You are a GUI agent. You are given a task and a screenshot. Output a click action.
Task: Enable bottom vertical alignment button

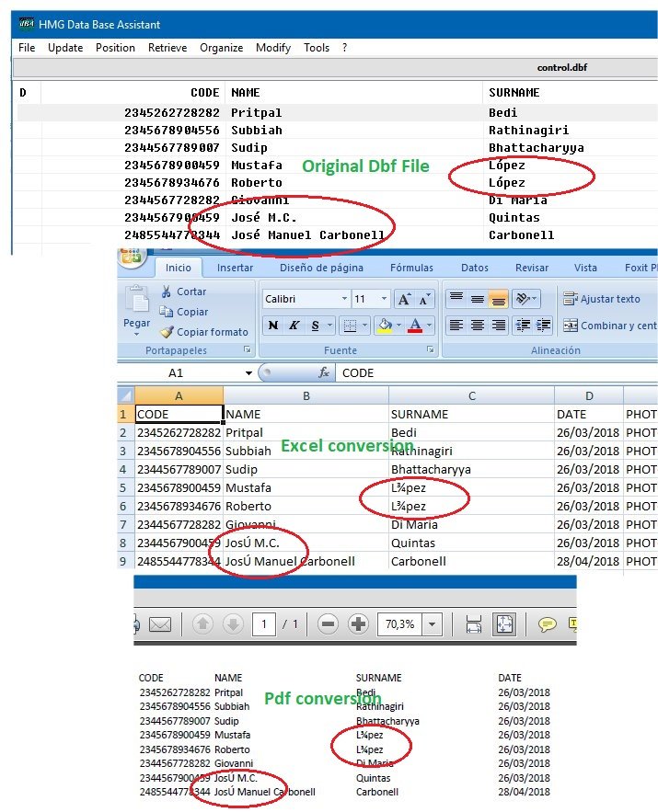500,299
